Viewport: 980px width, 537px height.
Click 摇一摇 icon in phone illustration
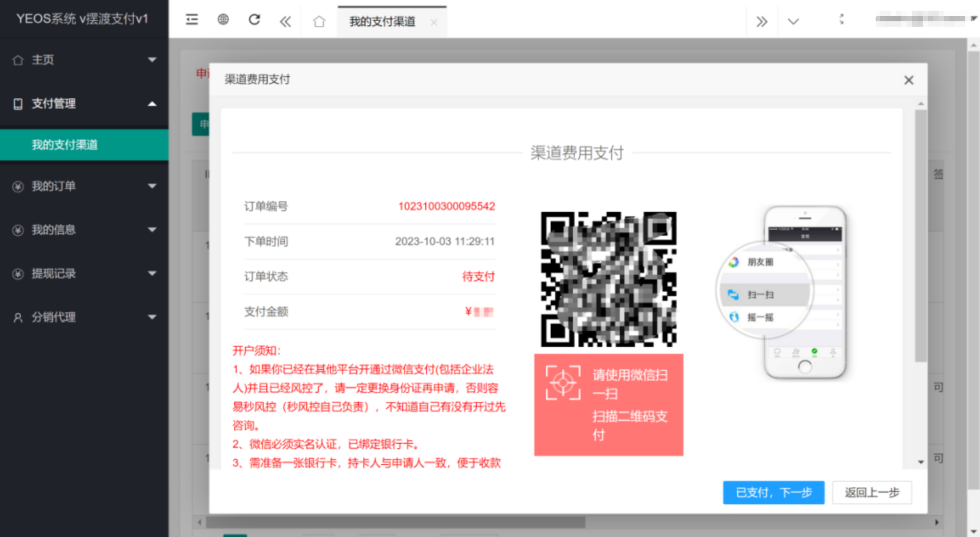pyautogui.click(x=733, y=317)
